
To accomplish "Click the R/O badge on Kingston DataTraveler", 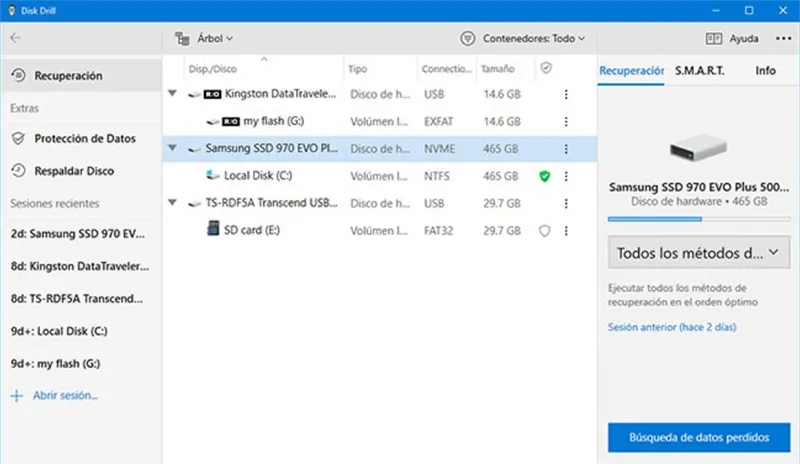I will click(x=212, y=94).
